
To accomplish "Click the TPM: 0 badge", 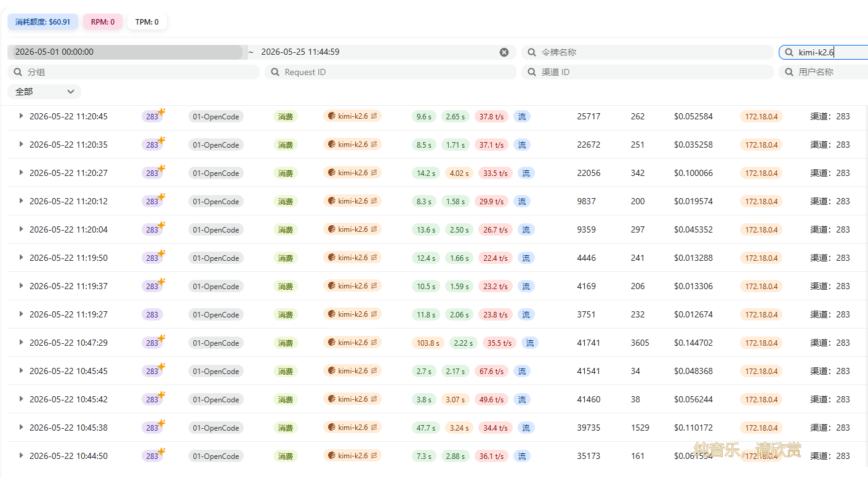I will tap(147, 22).
